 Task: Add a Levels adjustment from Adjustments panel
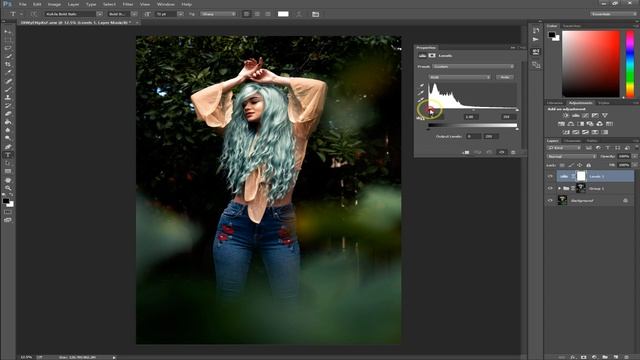576,116
